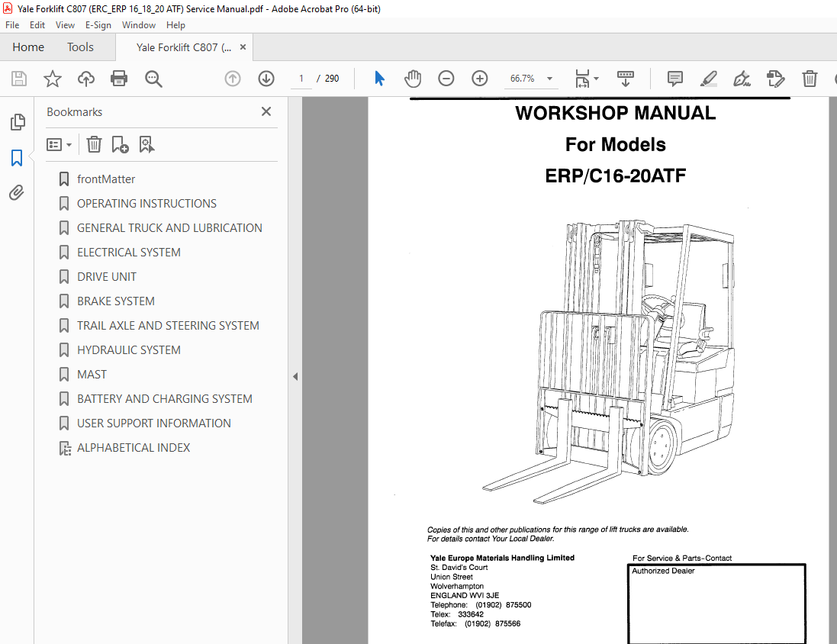Delete selected bookmark in Bookmarks panel
This screenshot has width=837, height=644.
(x=94, y=144)
